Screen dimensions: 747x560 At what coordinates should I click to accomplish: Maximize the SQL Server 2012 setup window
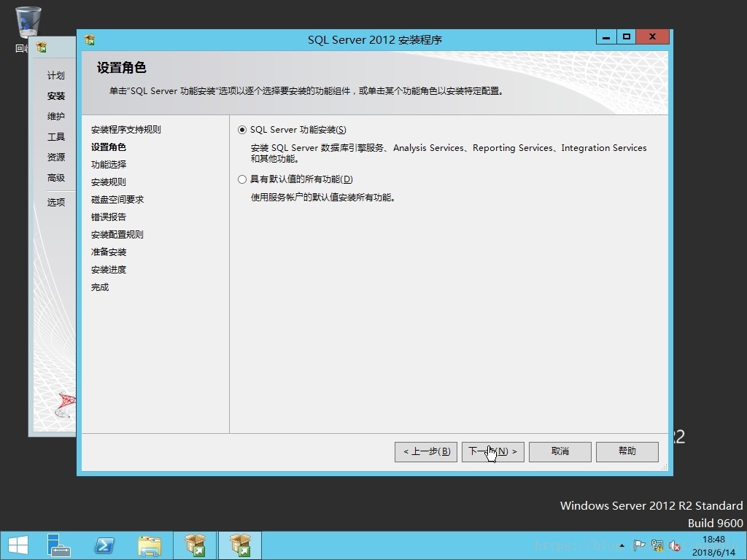coord(626,36)
